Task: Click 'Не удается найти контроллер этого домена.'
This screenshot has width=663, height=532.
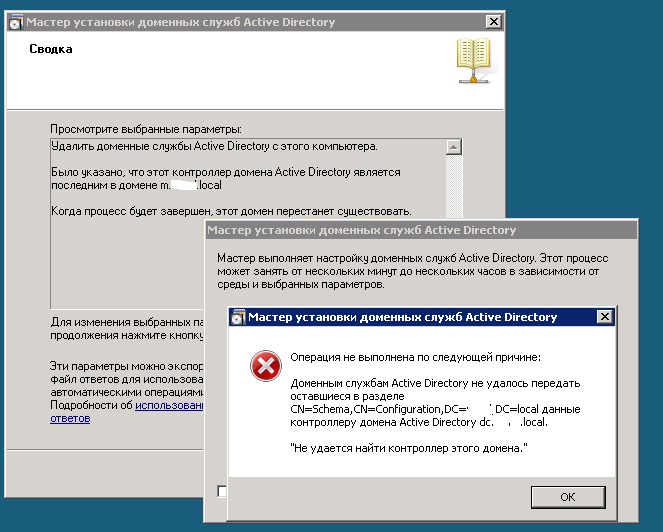Action: tap(409, 448)
